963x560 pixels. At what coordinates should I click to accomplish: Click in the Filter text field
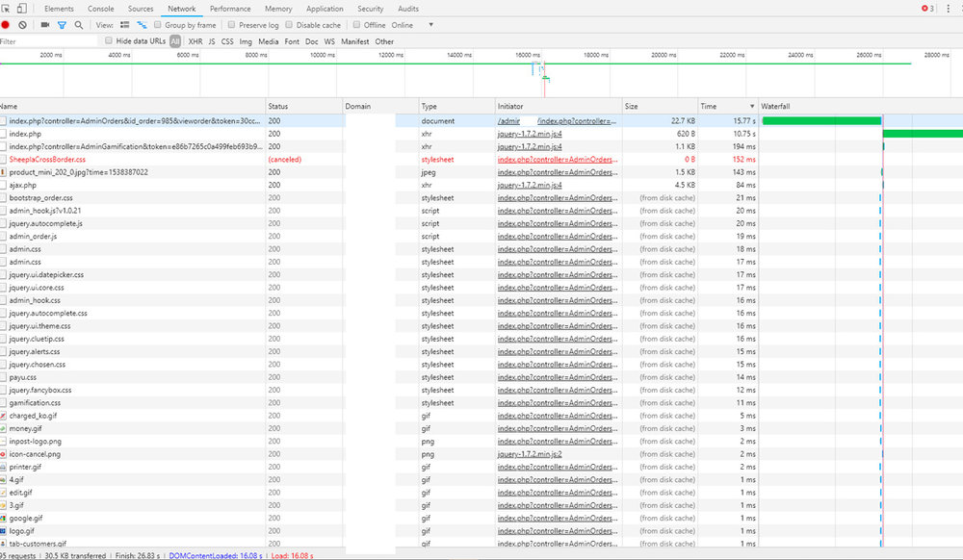point(48,41)
